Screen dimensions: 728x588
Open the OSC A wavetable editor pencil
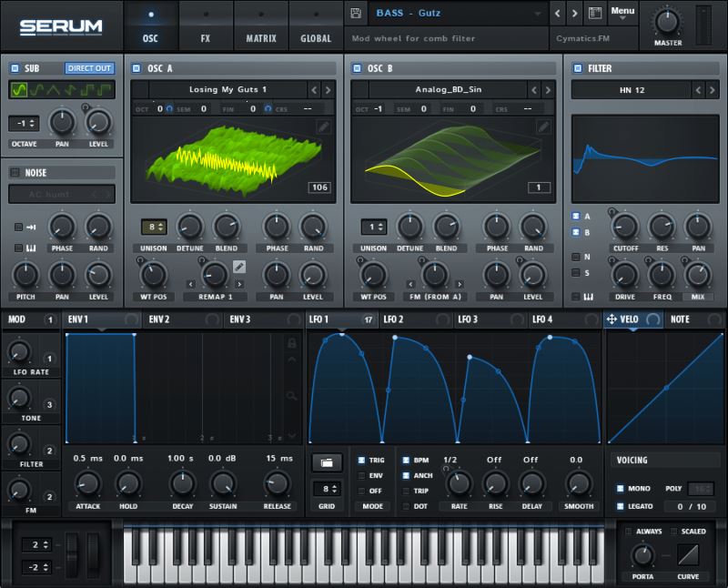(324, 126)
